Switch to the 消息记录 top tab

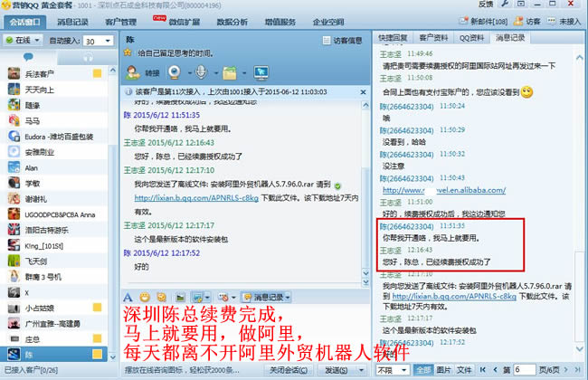click(72, 22)
